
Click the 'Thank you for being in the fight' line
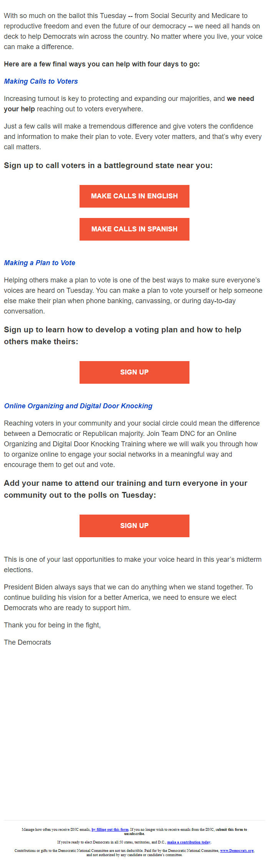coord(52,625)
